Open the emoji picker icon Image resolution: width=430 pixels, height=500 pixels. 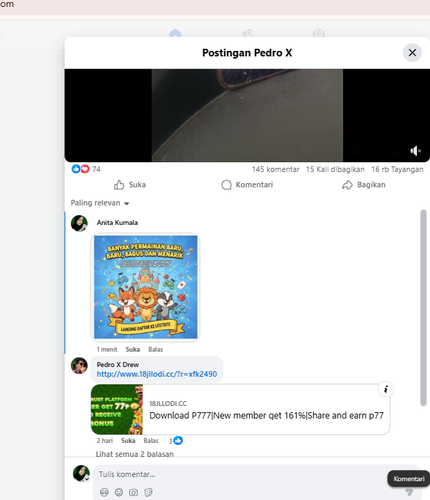coord(119,492)
